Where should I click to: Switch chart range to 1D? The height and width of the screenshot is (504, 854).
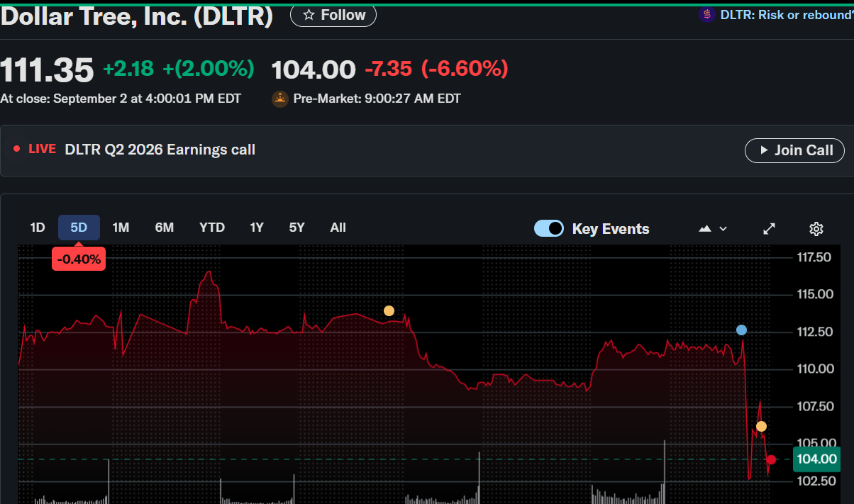(x=38, y=228)
